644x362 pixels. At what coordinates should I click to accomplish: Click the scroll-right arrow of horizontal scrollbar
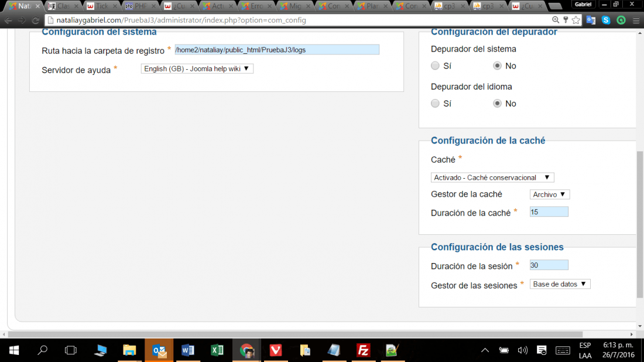coord(632,334)
